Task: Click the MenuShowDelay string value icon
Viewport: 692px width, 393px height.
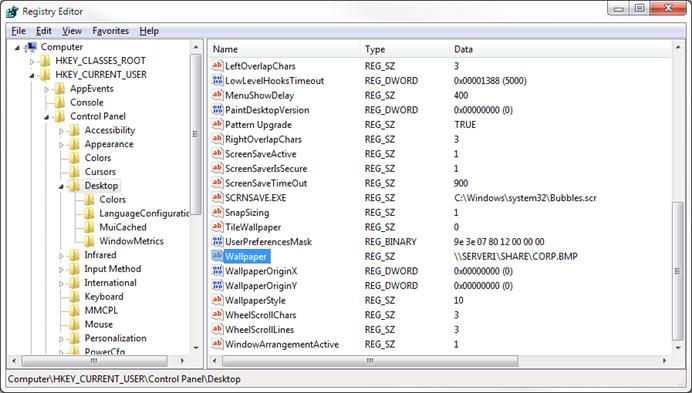Action: (x=217, y=95)
